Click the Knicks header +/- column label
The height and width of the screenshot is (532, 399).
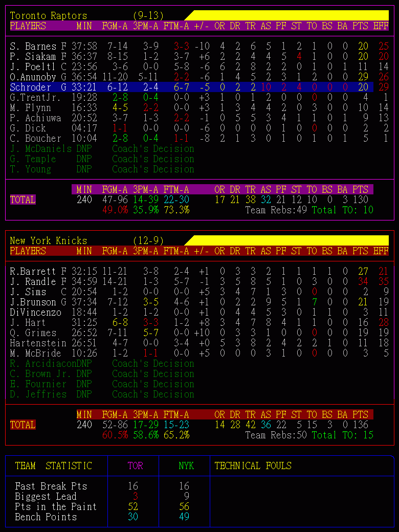202,251
